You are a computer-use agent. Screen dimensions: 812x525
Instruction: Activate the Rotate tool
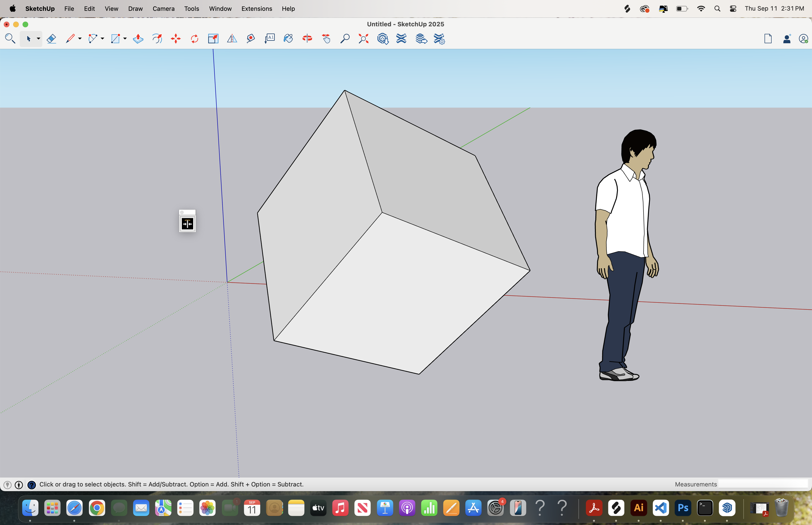click(x=194, y=39)
